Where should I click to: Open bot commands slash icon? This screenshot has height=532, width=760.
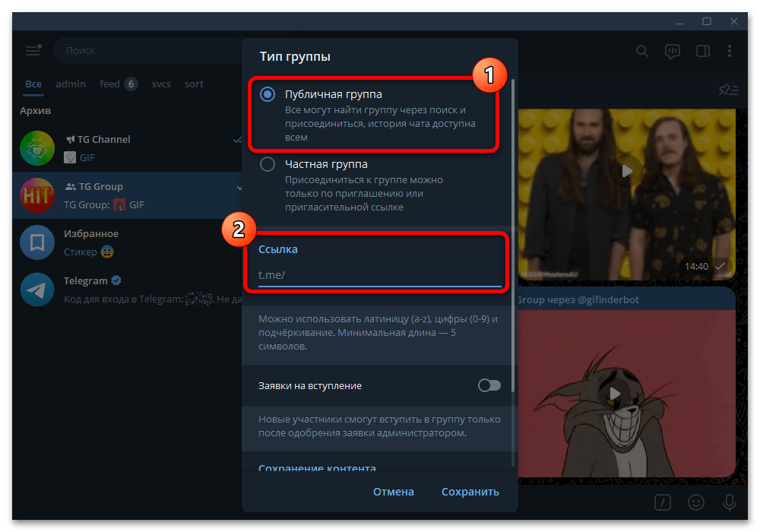click(663, 502)
